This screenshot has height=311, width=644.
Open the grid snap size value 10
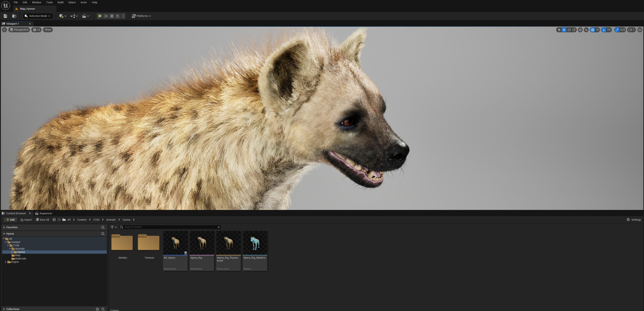click(597, 30)
